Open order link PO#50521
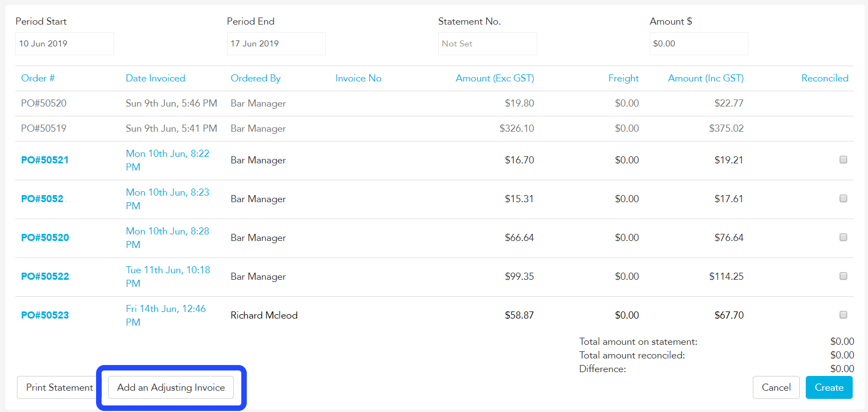The image size is (868, 412). (45, 160)
